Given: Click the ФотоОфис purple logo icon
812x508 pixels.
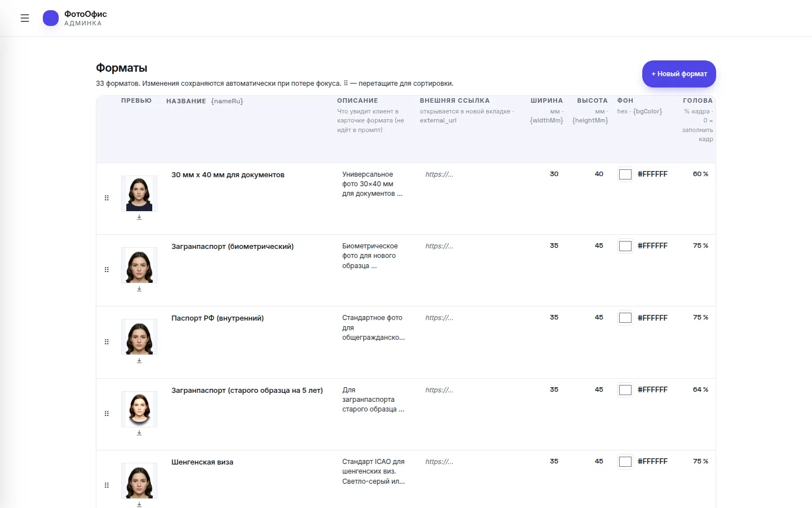Looking at the screenshot, I should pyautogui.click(x=51, y=18).
